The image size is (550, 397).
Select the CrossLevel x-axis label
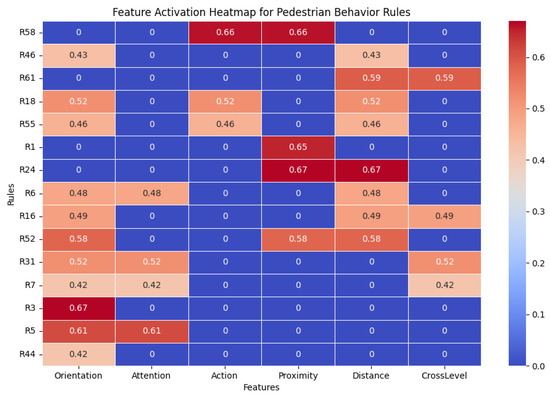(444, 376)
